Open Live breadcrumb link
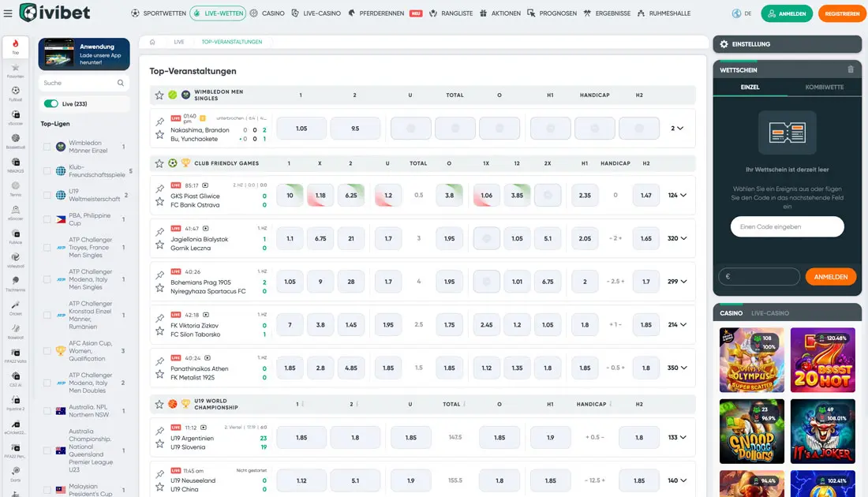868x497 pixels. click(x=179, y=42)
